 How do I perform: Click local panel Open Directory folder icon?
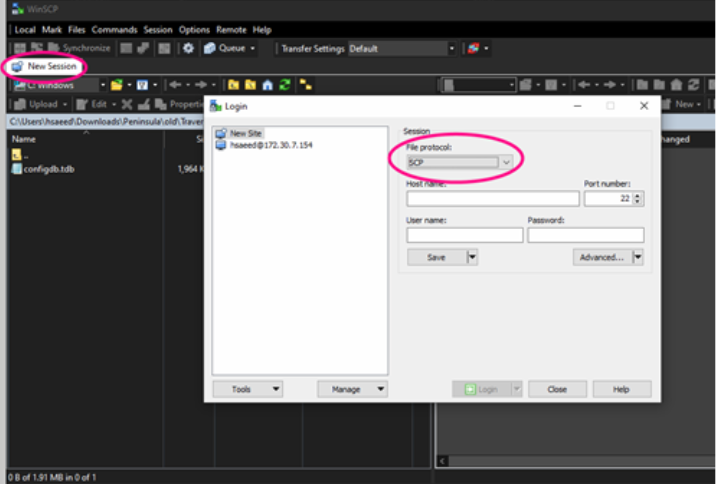click(117, 85)
